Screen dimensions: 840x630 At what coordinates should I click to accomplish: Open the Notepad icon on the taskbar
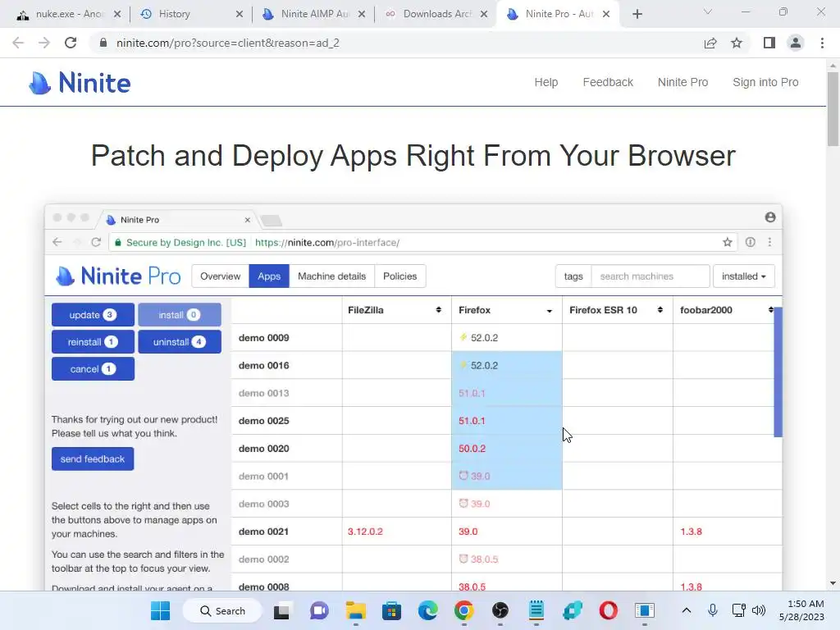tap(536, 610)
